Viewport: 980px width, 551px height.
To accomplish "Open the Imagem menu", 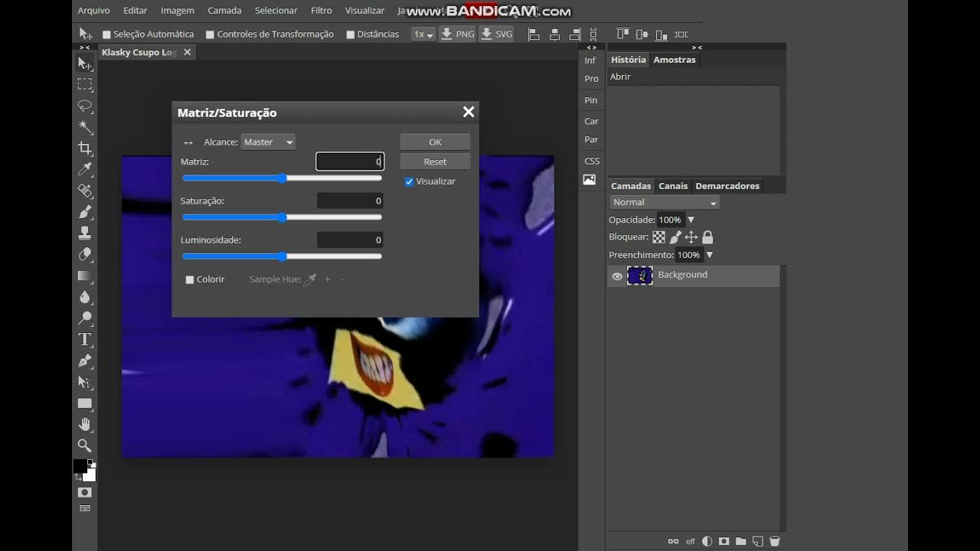I will point(178,11).
